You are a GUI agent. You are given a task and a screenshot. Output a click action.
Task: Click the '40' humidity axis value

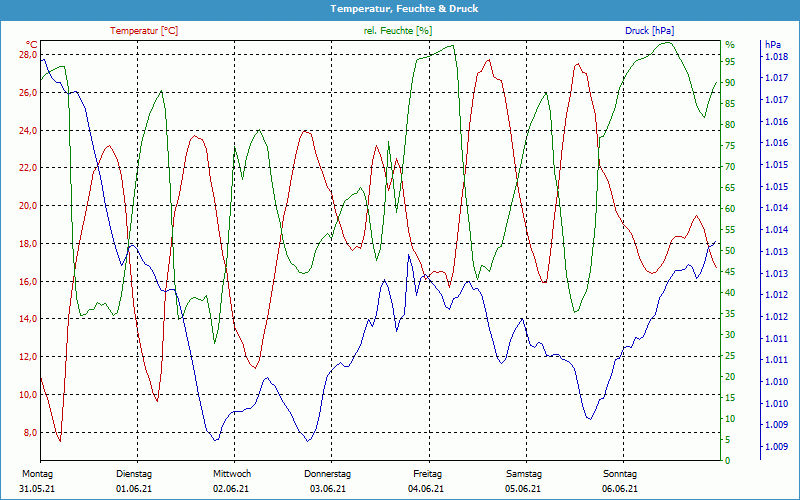[x=730, y=292]
